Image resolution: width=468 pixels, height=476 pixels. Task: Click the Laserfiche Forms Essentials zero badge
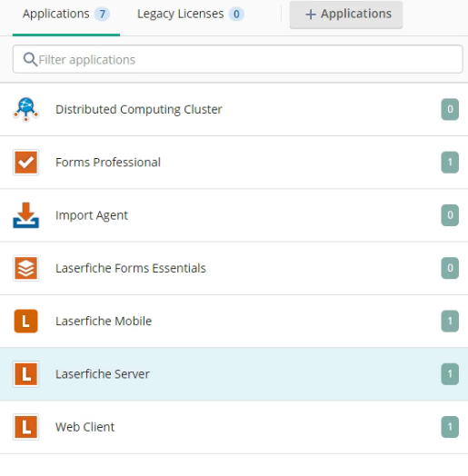click(450, 268)
